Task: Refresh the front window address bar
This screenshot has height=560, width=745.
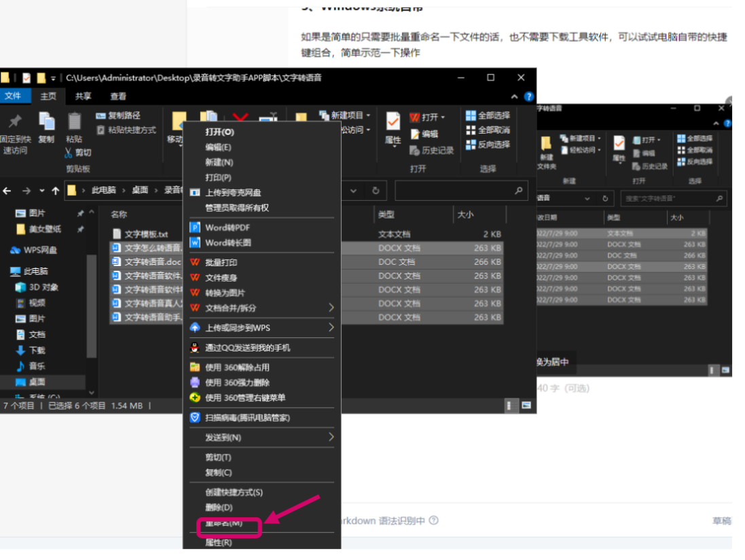Action: 376,191
